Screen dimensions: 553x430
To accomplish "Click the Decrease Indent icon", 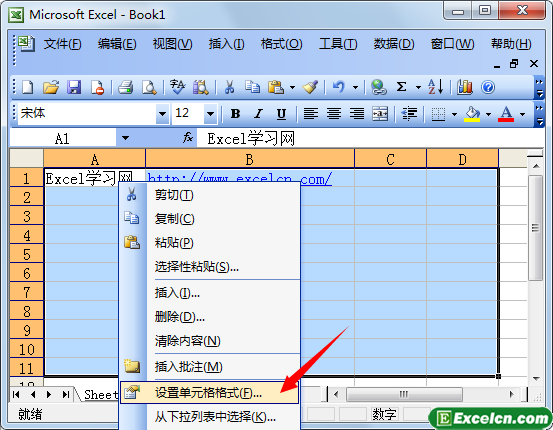I will 409,114.
